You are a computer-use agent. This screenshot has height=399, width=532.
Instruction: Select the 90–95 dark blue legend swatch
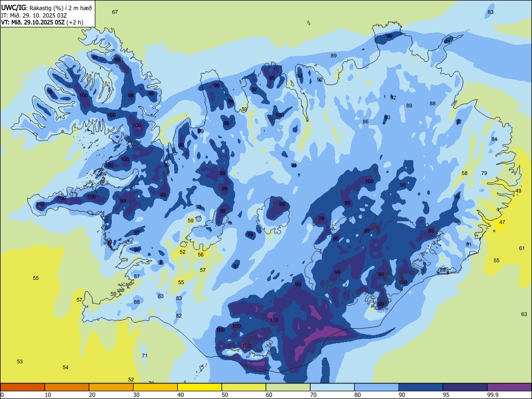pos(421,387)
